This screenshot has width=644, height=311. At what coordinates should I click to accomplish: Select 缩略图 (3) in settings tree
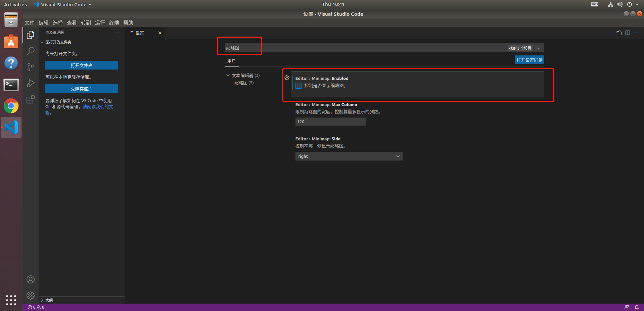(x=244, y=83)
